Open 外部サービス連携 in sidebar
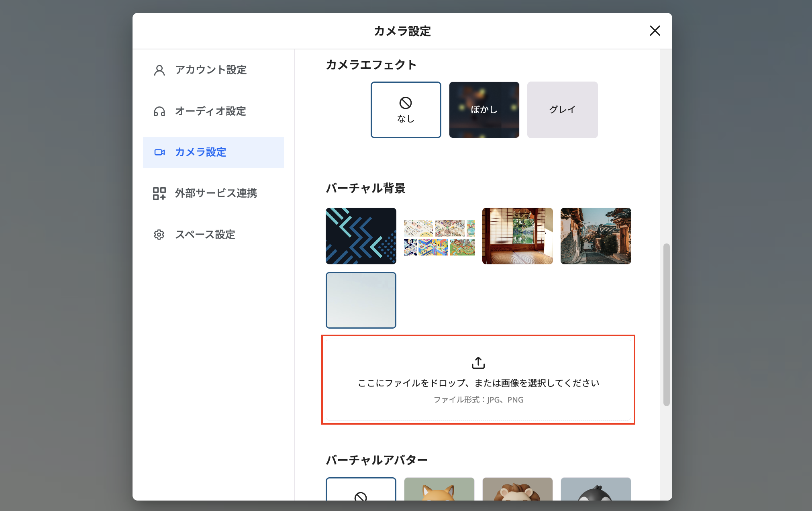Image resolution: width=812 pixels, height=511 pixels. 213,193
